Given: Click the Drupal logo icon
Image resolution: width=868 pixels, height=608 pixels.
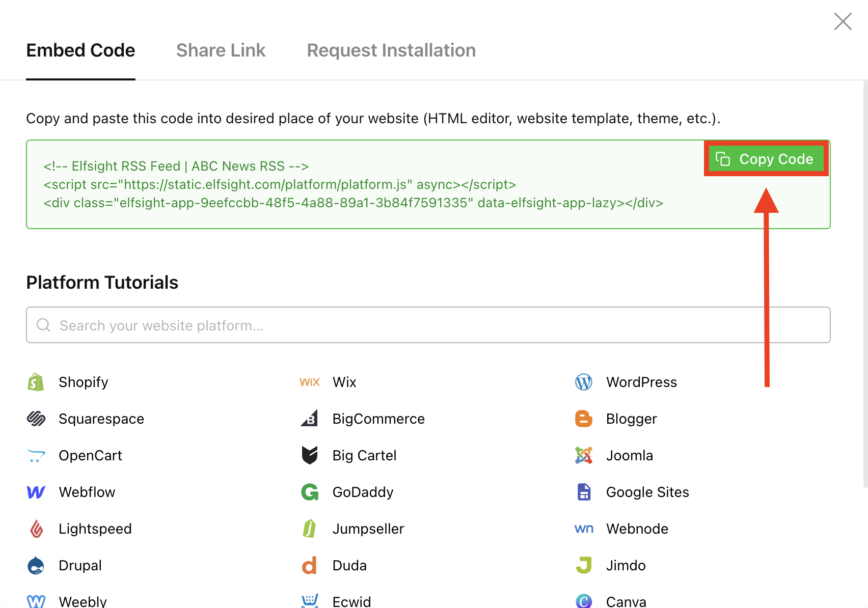Looking at the screenshot, I should [36, 565].
